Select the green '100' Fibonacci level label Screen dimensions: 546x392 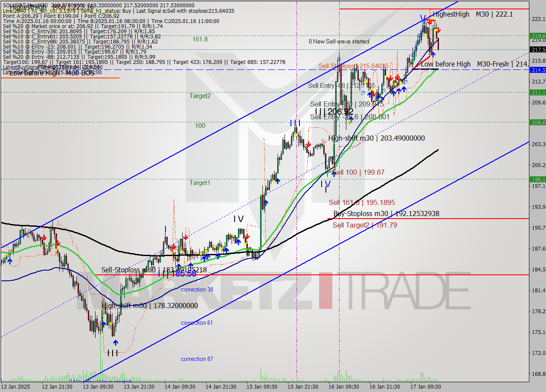click(x=200, y=126)
